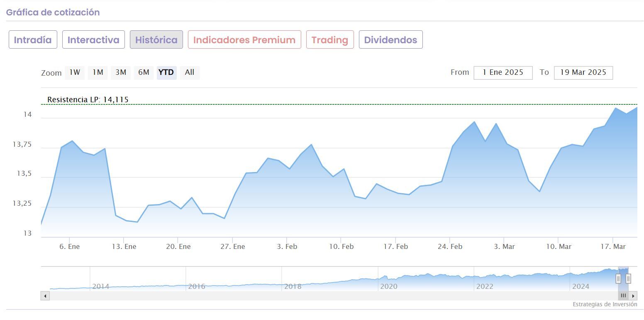644x320 pixels.
Task: Show All historical data range
Action: 190,73
